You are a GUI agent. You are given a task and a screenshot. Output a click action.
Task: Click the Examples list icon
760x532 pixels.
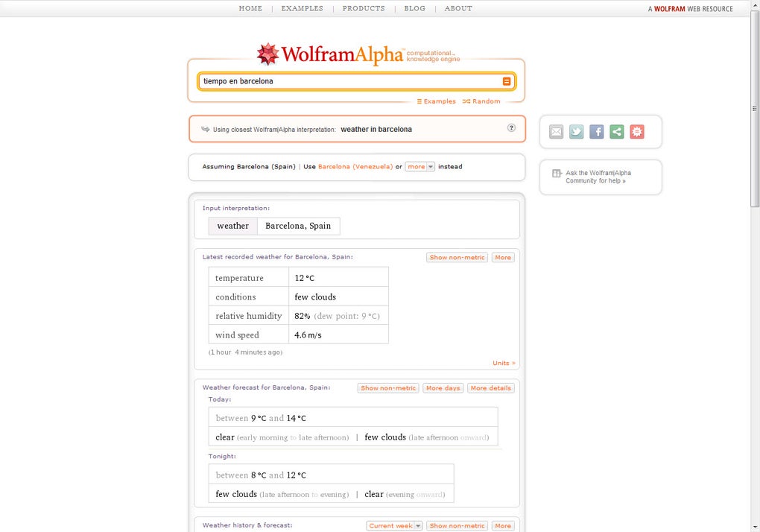419,101
